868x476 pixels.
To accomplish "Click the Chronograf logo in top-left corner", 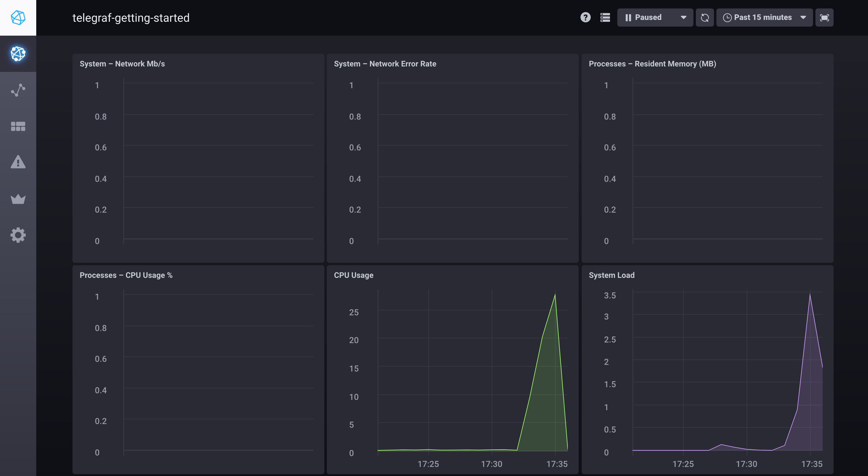I will pos(18,18).
